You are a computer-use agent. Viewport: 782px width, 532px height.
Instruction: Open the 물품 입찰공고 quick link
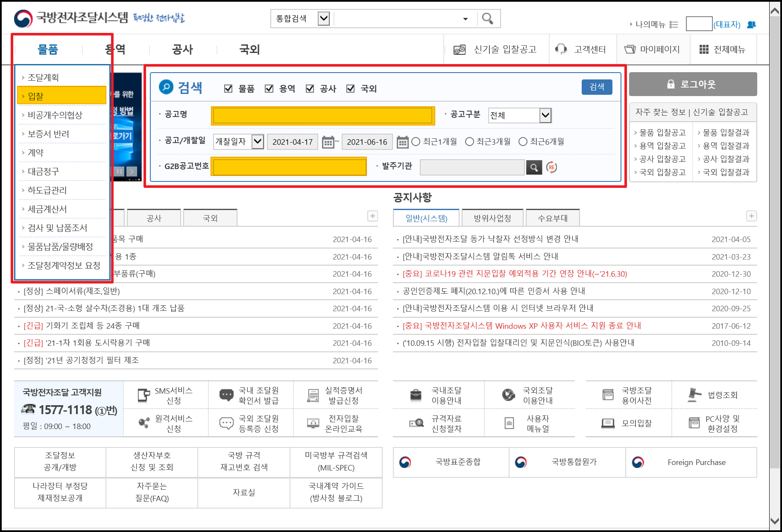(x=662, y=133)
